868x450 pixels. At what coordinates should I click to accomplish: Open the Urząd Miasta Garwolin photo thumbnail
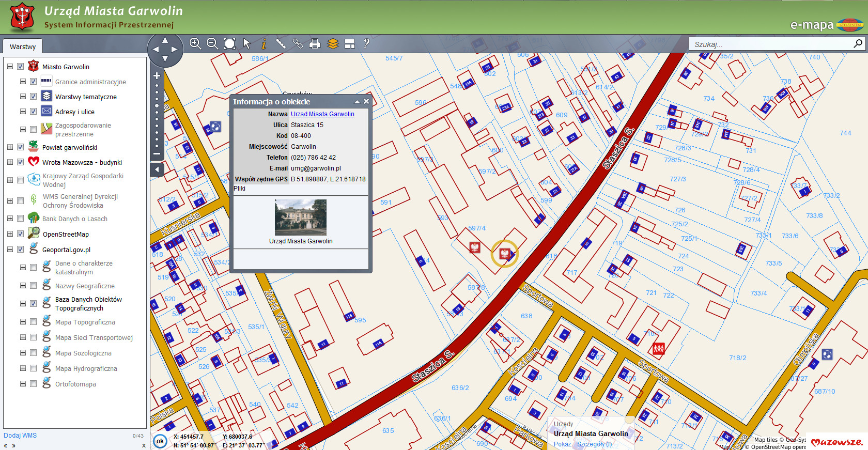pos(301,218)
